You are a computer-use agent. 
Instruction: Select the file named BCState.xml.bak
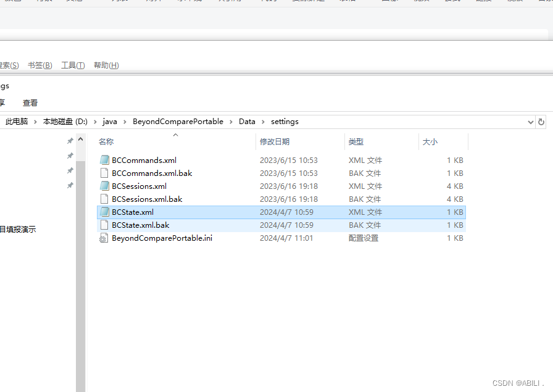point(140,225)
